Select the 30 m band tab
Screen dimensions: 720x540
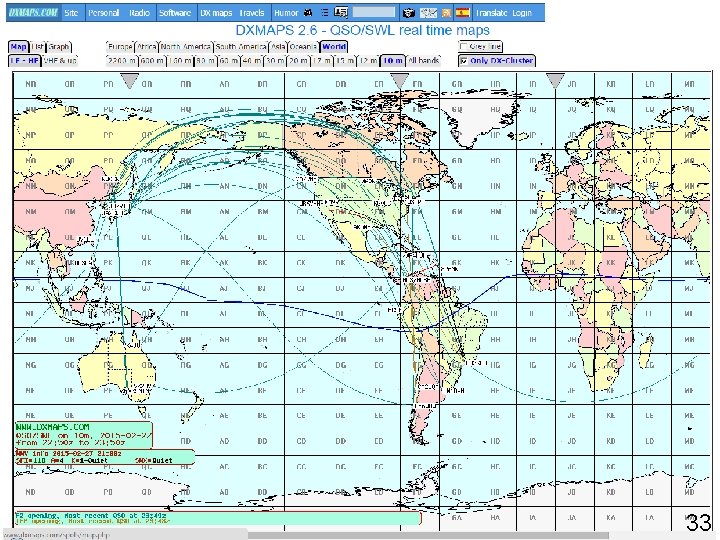[x=276, y=61]
